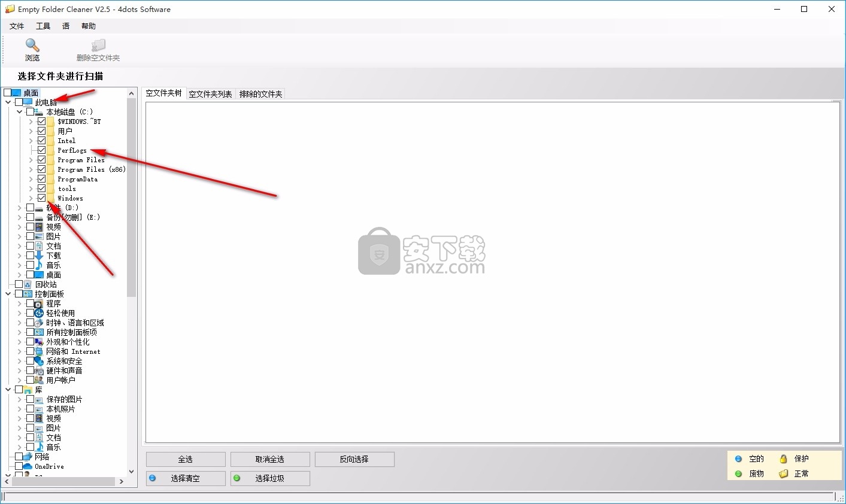
Task: Click the 反向选择 button
Action: 354,459
